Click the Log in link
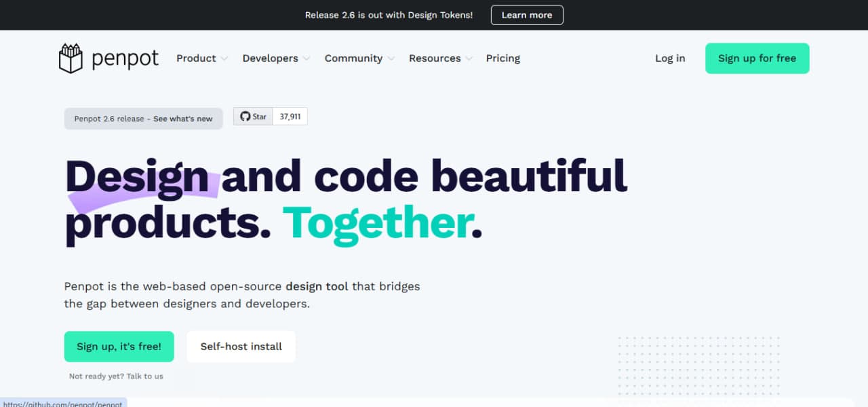This screenshot has height=407, width=868. click(670, 58)
